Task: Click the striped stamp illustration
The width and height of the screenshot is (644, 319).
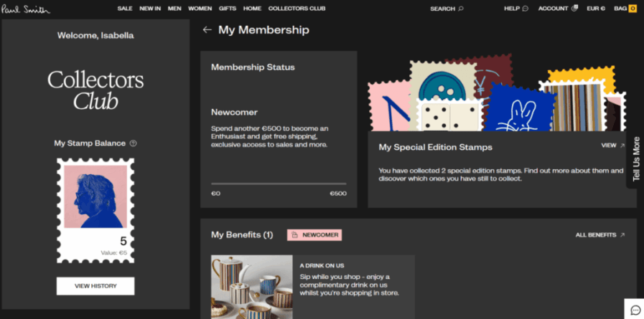Action: point(574,107)
